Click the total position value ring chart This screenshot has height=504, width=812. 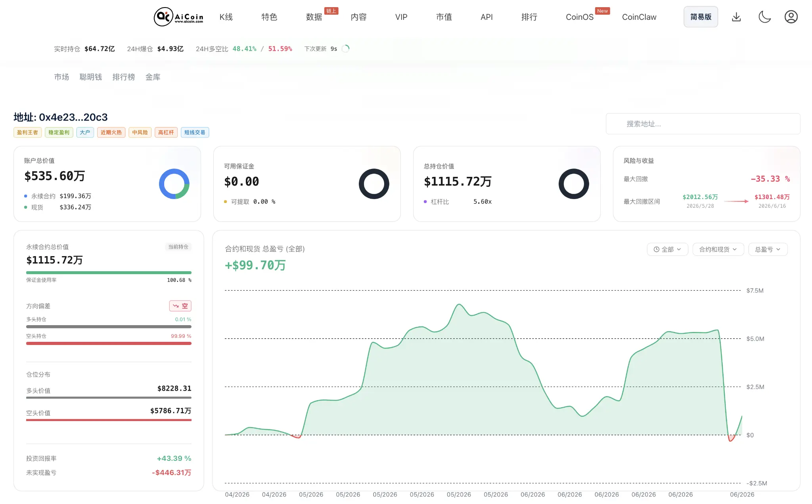click(574, 184)
